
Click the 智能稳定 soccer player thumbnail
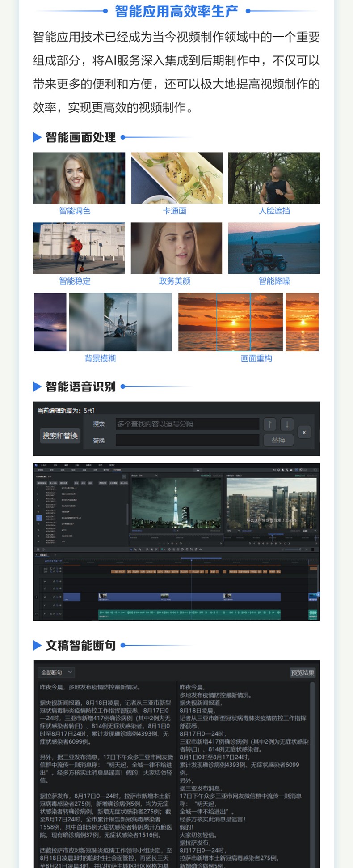pyautogui.click(x=79, y=248)
